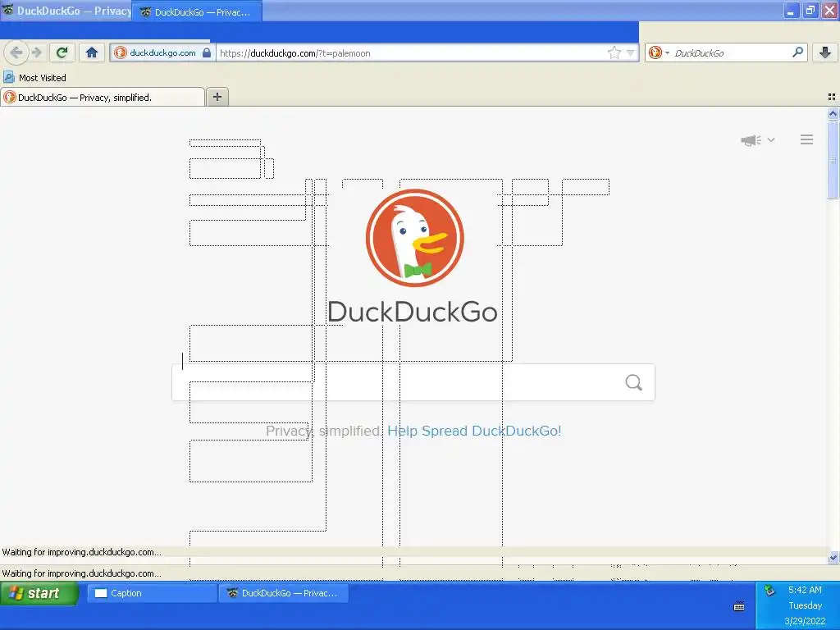Reload the page with the refresh icon
The width and height of the screenshot is (840, 630).
coord(62,52)
